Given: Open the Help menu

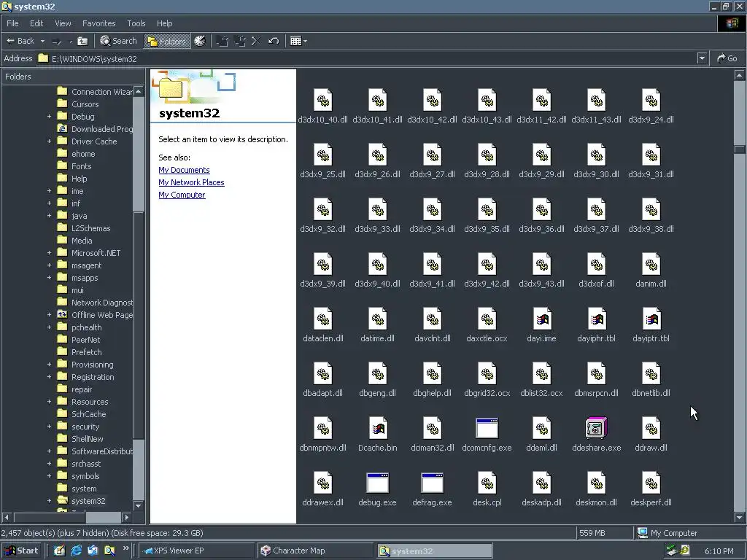Looking at the screenshot, I should click(164, 23).
